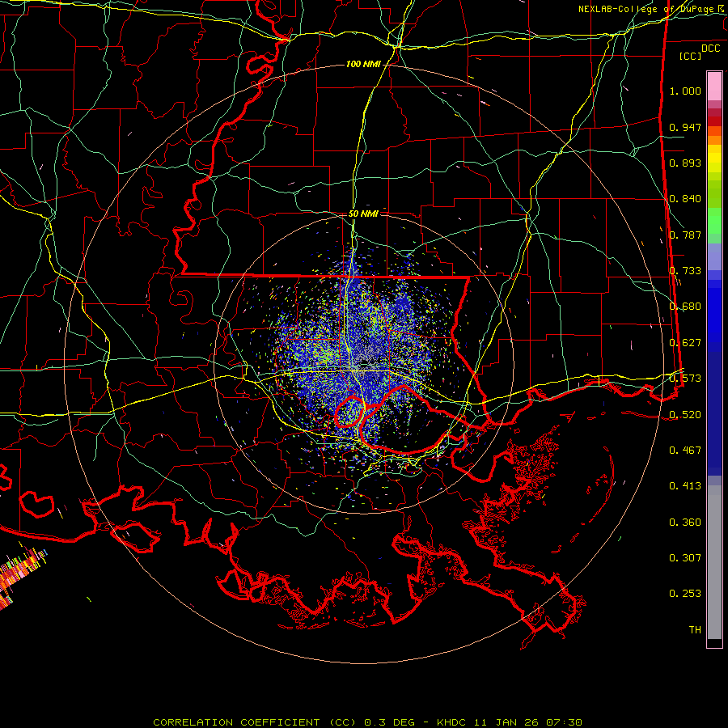This screenshot has width=728, height=728.
Task: Click the 0.893 color scale value
Action: tap(685, 163)
